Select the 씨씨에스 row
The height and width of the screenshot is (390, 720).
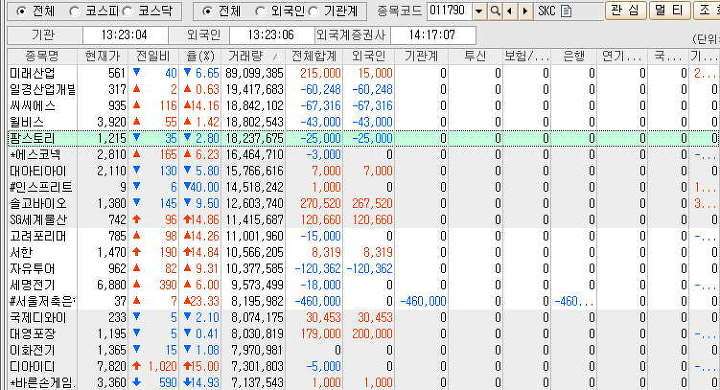coord(363,106)
